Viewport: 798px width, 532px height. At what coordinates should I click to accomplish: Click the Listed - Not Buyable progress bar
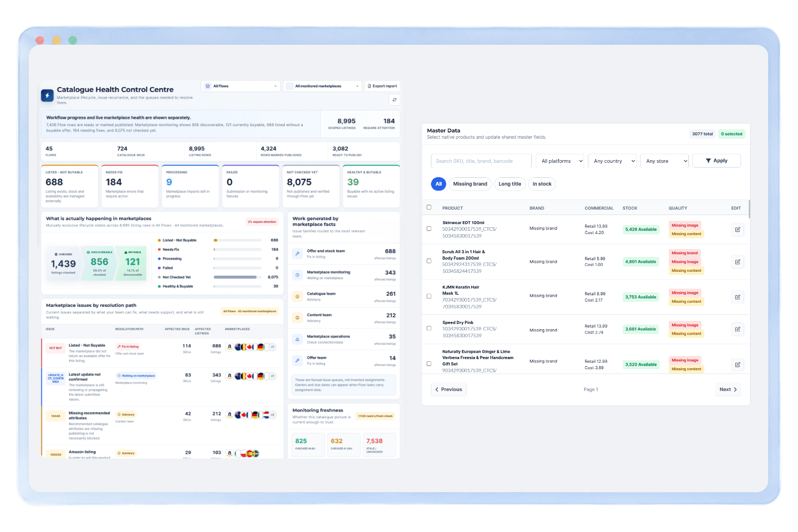coord(237,240)
